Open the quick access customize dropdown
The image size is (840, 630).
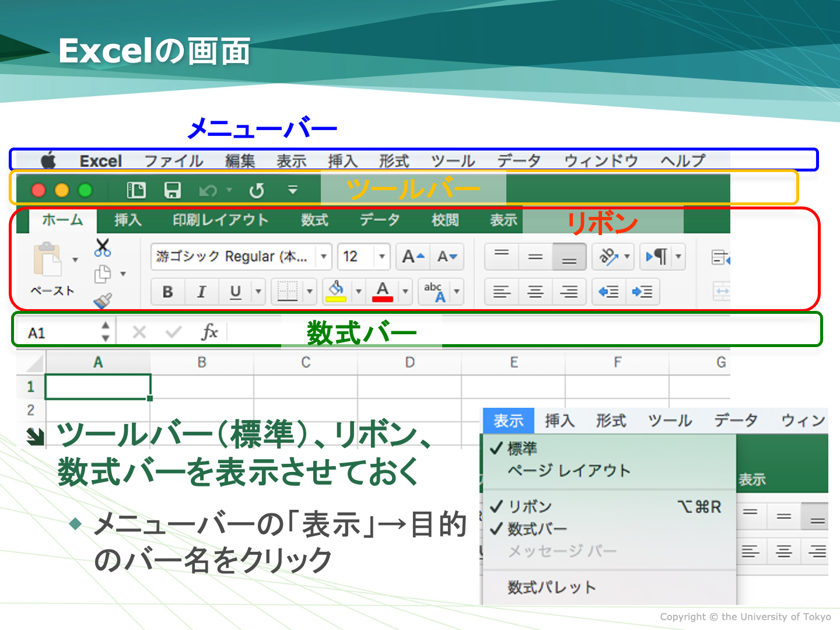pyautogui.click(x=293, y=190)
